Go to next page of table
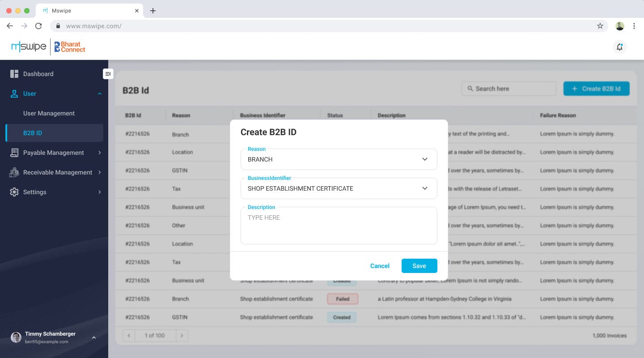Image resolution: width=644 pixels, height=358 pixels. 182,335
